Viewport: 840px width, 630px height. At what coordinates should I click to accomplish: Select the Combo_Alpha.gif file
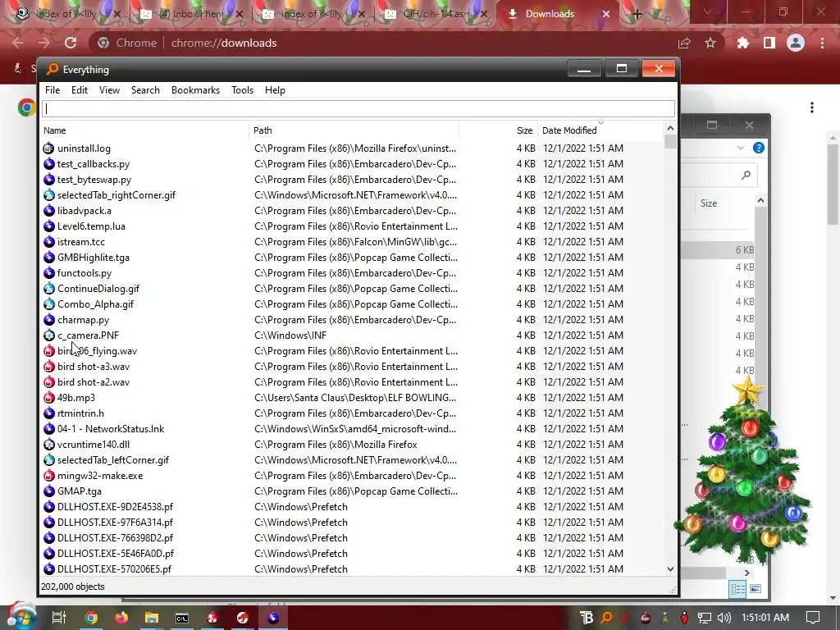[95, 304]
